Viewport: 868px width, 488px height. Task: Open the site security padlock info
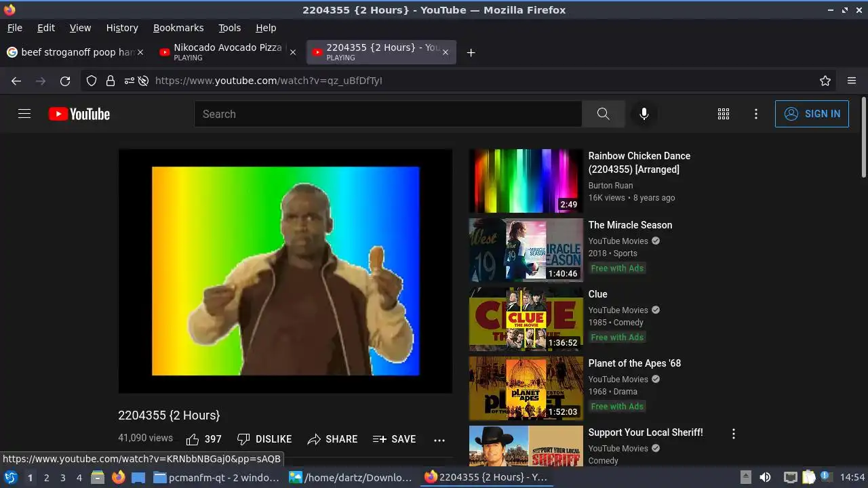tap(110, 81)
